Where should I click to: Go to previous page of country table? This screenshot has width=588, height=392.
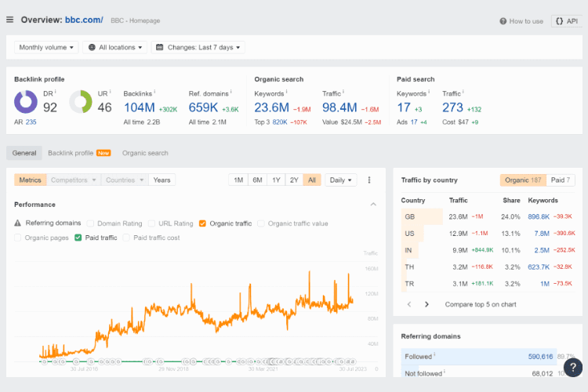click(x=409, y=304)
